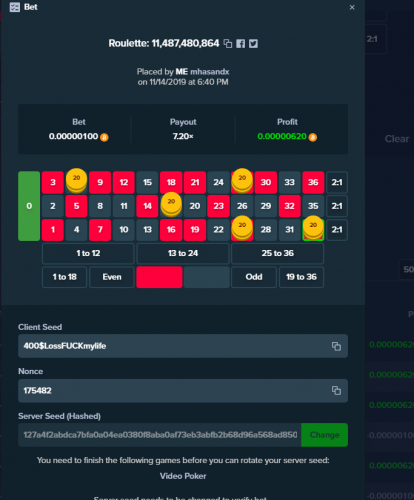The image size is (414, 500).
Task: Select roulette number 10
Action: [124, 230]
